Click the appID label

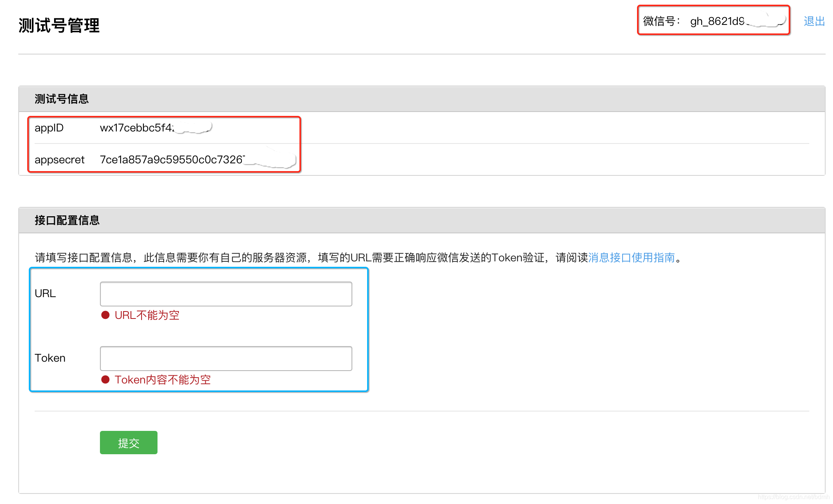coord(49,128)
